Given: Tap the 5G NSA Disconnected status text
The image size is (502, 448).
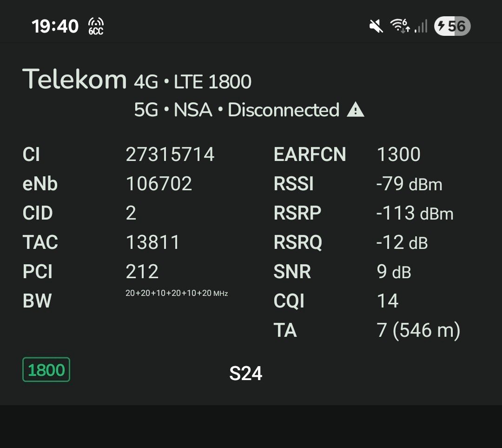Looking at the screenshot, I should 237,110.
